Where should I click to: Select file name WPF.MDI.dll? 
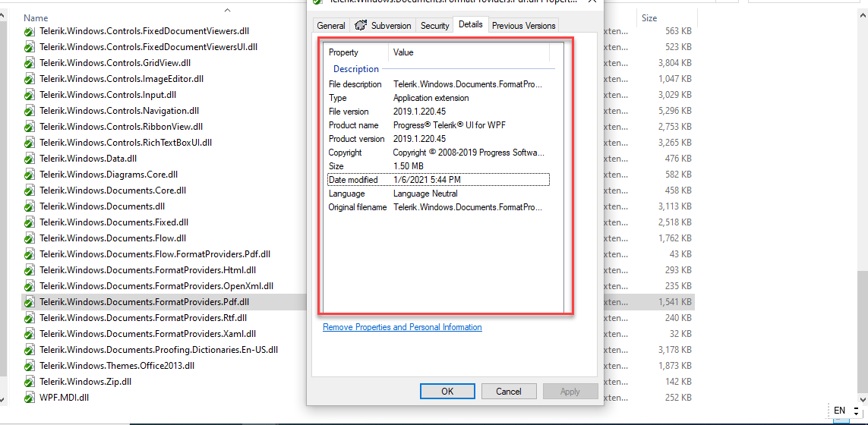point(65,398)
